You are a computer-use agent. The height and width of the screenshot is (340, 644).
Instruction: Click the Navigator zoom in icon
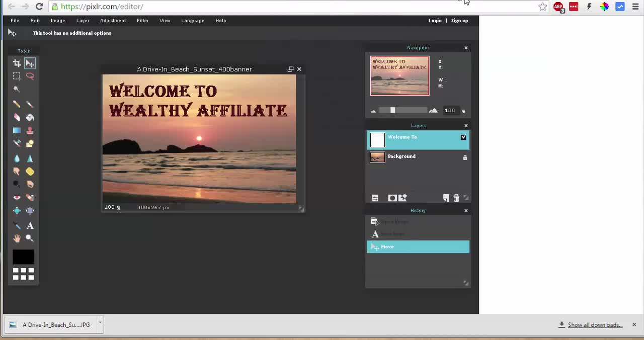coord(433,111)
